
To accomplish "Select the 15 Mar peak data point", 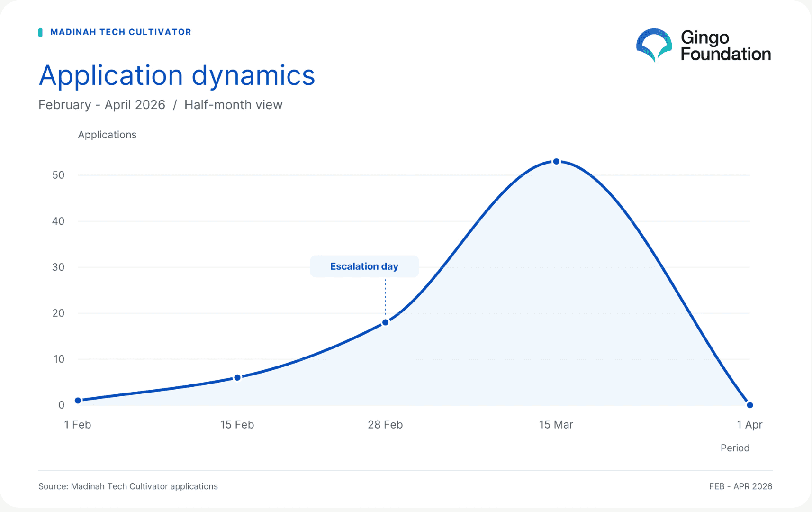I will click(x=557, y=162).
